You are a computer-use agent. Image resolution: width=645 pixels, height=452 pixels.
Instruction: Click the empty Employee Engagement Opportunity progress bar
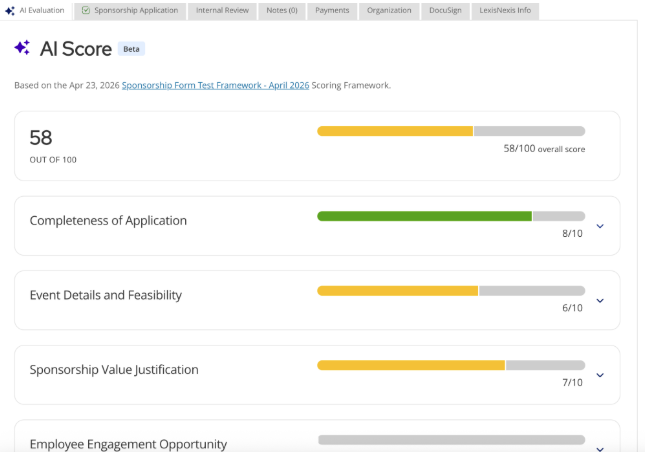[x=451, y=440]
